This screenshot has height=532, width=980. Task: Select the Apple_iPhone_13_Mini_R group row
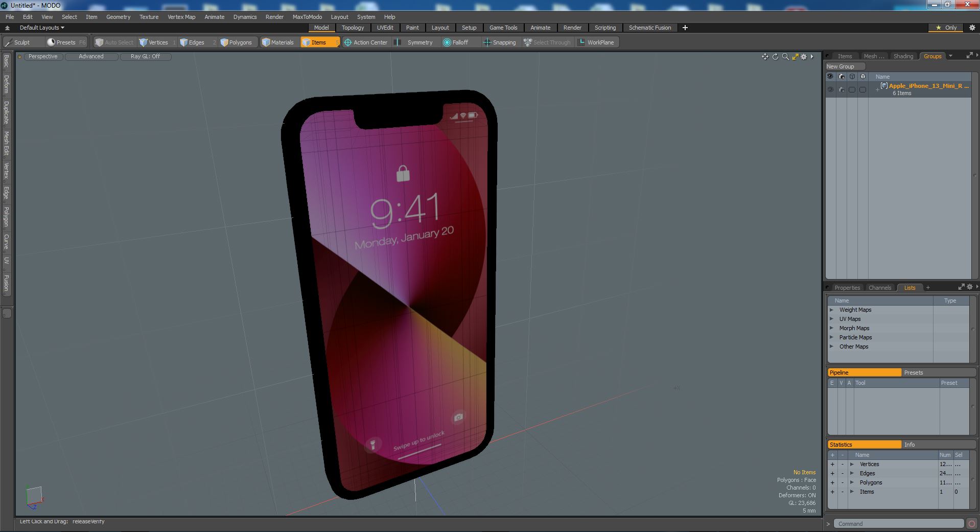pyautogui.click(x=898, y=89)
